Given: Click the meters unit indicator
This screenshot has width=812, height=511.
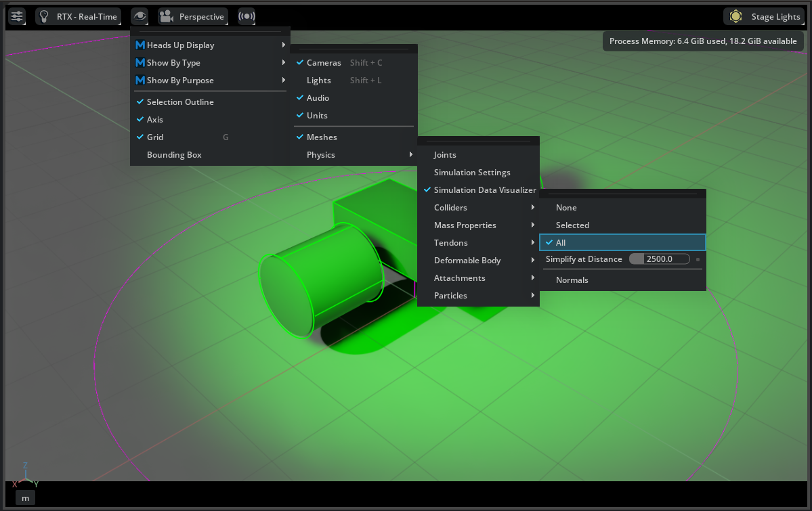Looking at the screenshot, I should tap(25, 497).
